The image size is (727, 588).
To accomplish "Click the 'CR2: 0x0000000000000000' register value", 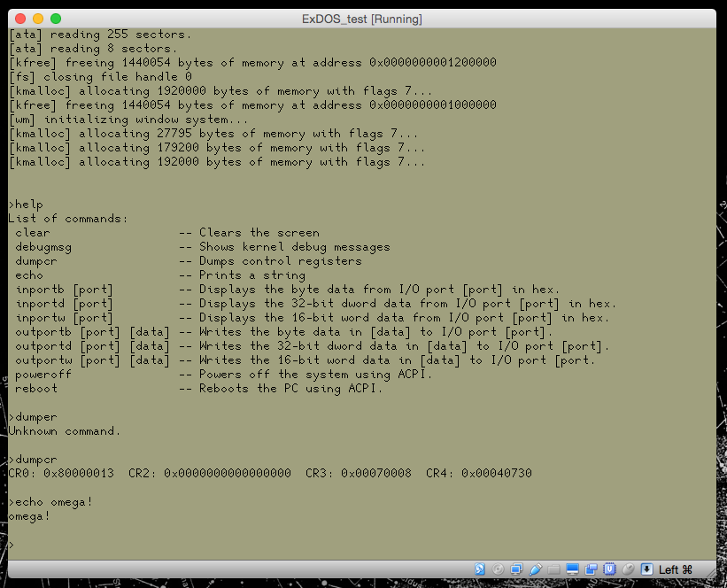I will pos(210,474).
